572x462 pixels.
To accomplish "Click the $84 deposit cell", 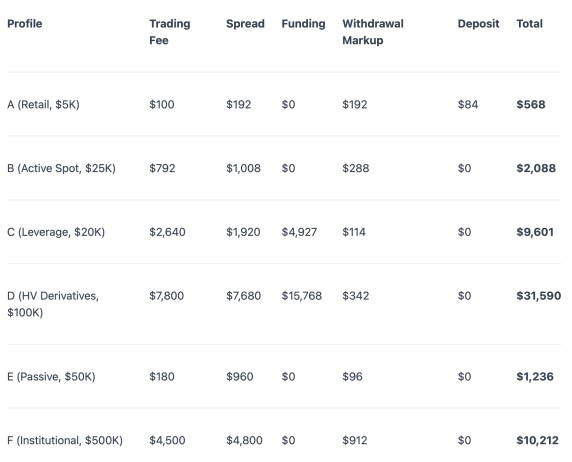I will [x=468, y=105].
